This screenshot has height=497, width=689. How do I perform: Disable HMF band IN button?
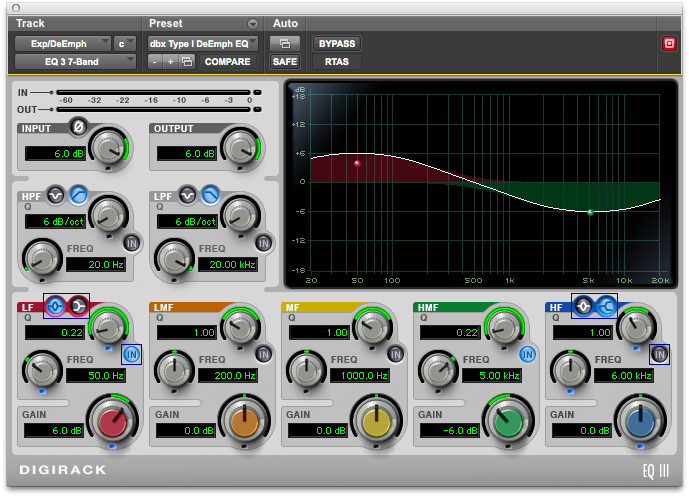[x=527, y=354]
